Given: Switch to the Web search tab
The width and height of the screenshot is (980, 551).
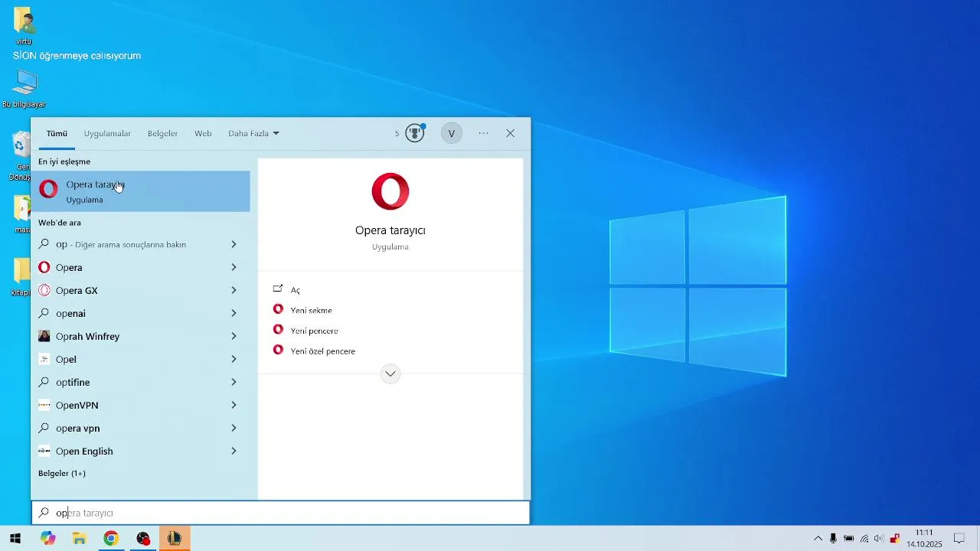Looking at the screenshot, I should (x=203, y=133).
